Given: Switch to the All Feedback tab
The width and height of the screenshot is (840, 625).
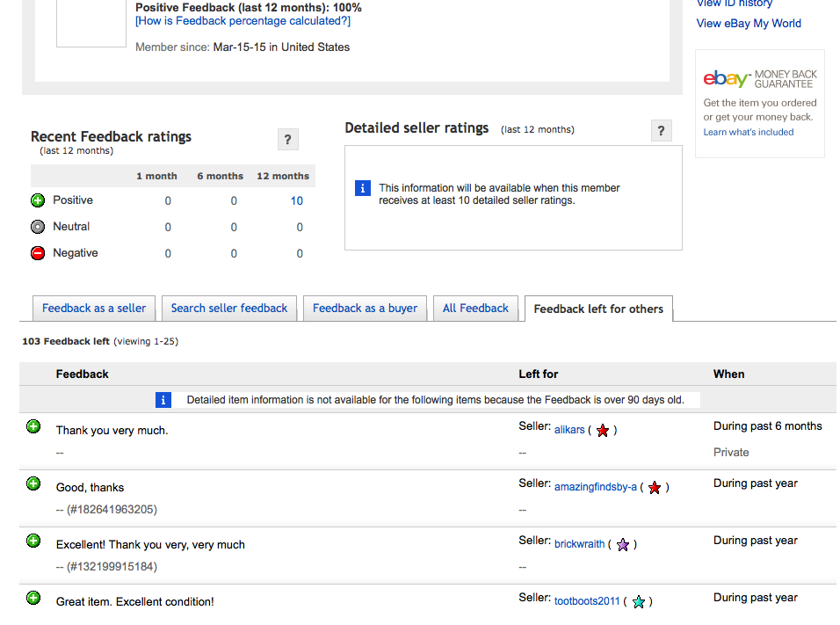Looking at the screenshot, I should [x=475, y=309].
